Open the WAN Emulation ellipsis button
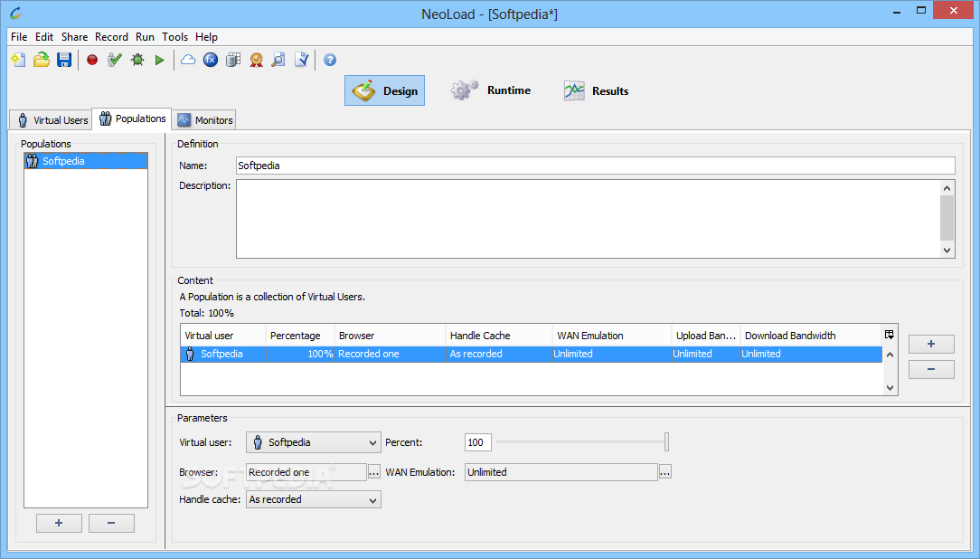 (665, 473)
